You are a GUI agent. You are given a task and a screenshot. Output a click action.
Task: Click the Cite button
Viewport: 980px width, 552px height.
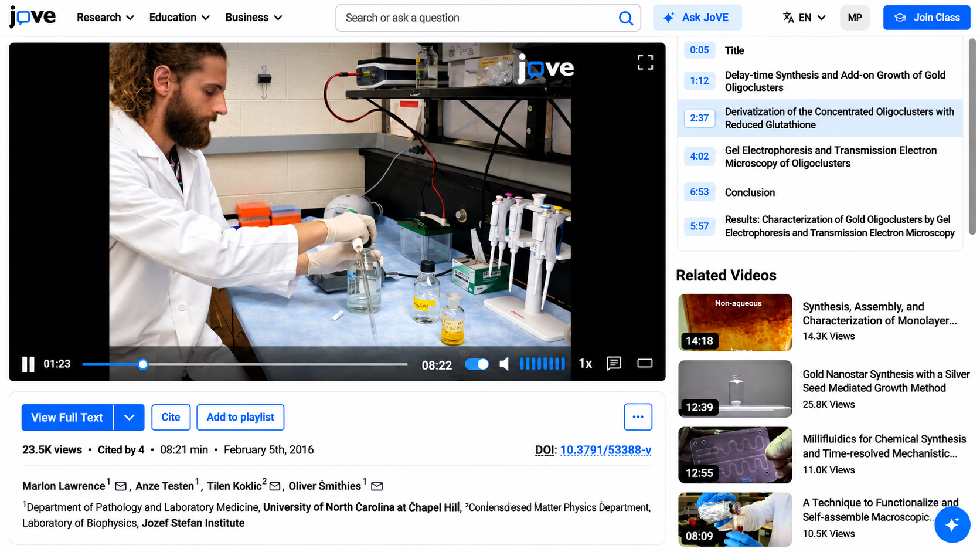[x=171, y=417]
